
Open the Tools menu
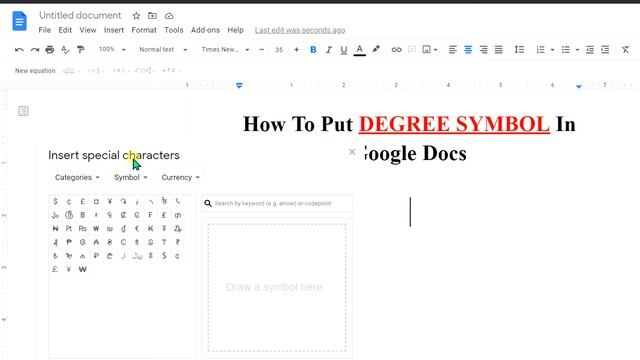pyautogui.click(x=173, y=30)
